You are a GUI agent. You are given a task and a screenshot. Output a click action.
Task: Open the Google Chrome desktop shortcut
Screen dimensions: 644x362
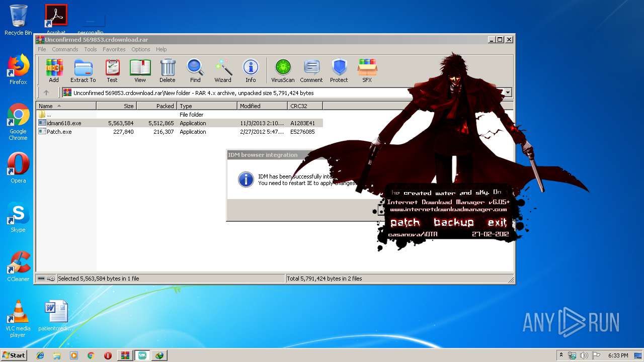tap(18, 122)
